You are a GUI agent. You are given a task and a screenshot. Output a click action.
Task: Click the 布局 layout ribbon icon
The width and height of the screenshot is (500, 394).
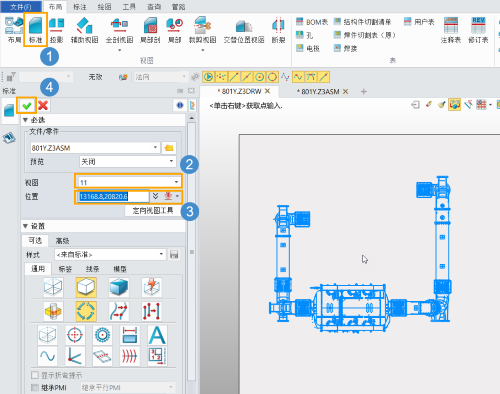[14, 30]
